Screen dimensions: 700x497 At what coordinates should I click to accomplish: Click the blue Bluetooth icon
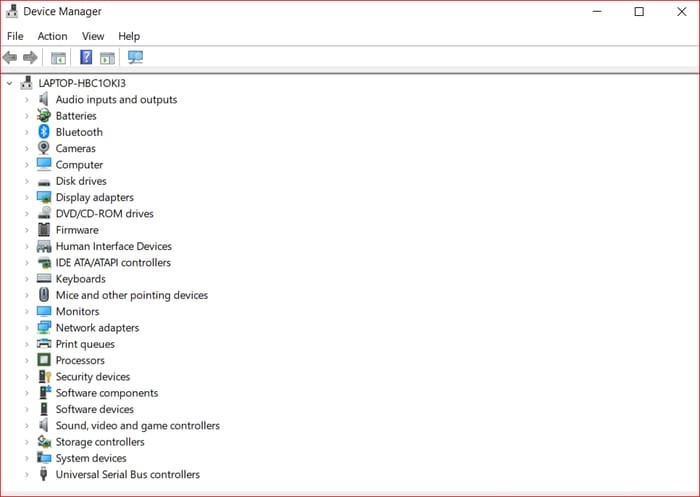click(x=44, y=132)
